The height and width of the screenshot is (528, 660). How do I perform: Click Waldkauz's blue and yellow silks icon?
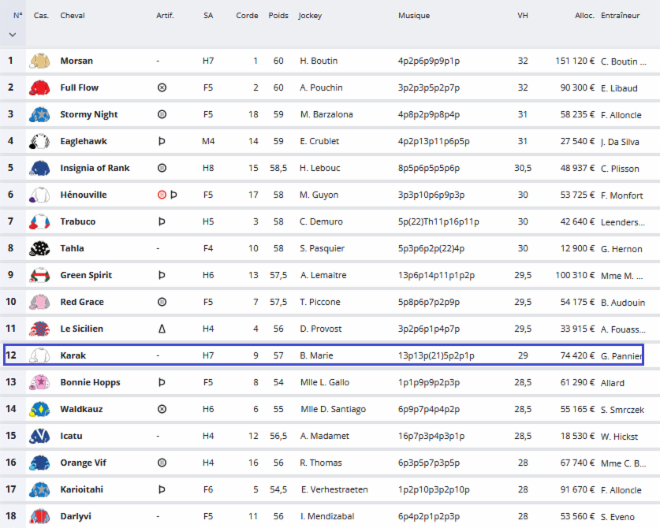click(40, 409)
